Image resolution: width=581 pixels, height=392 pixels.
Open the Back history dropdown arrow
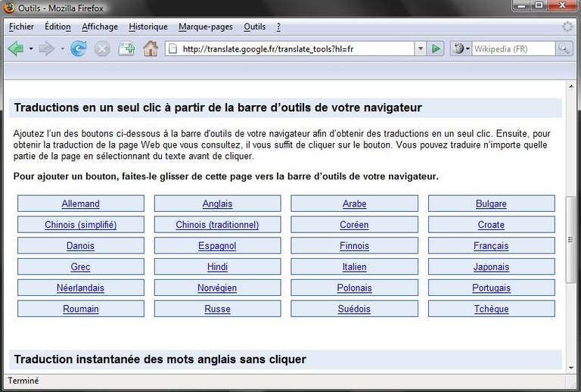pyautogui.click(x=31, y=48)
